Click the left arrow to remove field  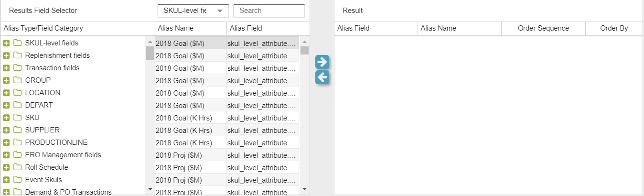point(322,77)
